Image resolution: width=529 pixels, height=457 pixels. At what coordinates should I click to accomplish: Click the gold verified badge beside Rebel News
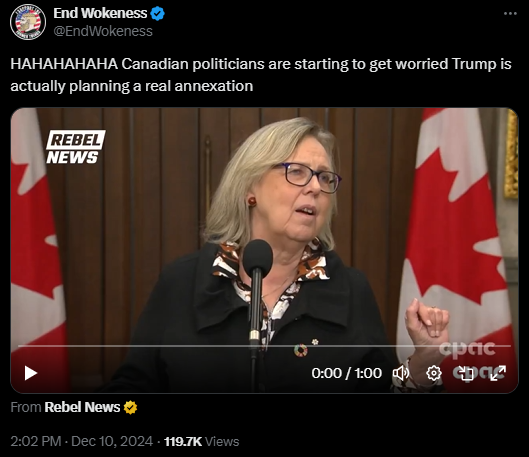(x=130, y=407)
